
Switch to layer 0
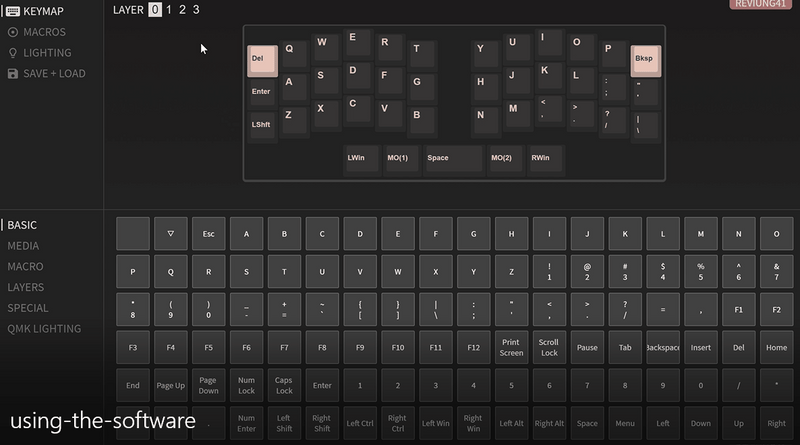click(154, 10)
